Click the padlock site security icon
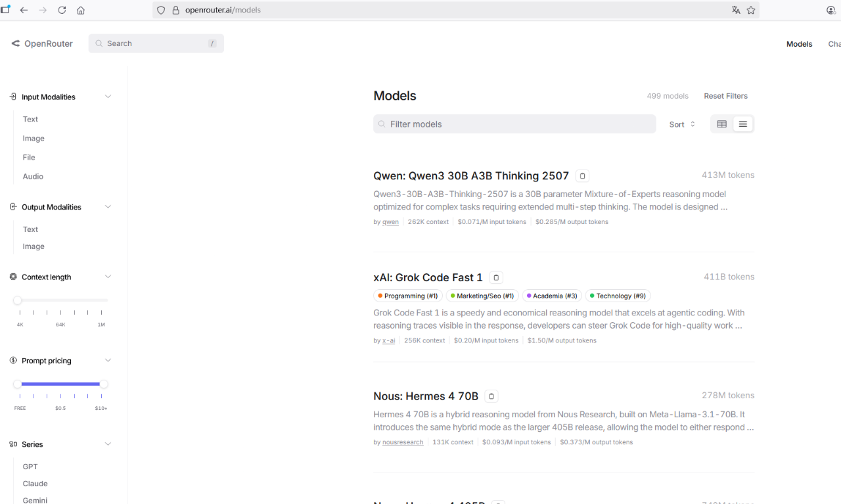Viewport: 841px width, 504px height. pyautogui.click(x=175, y=11)
